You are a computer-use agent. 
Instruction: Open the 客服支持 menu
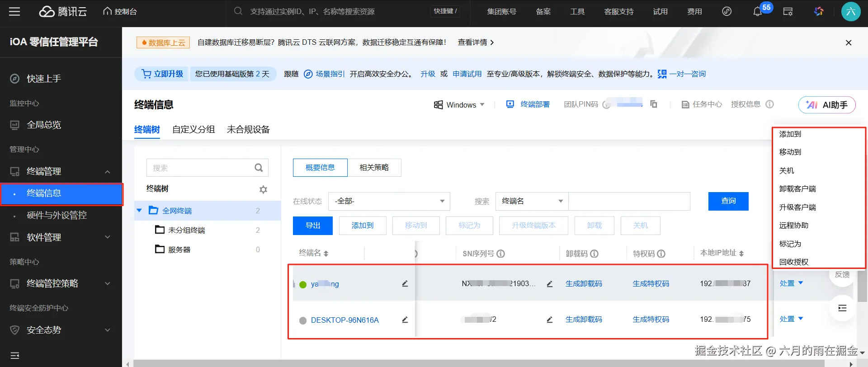pyautogui.click(x=619, y=11)
